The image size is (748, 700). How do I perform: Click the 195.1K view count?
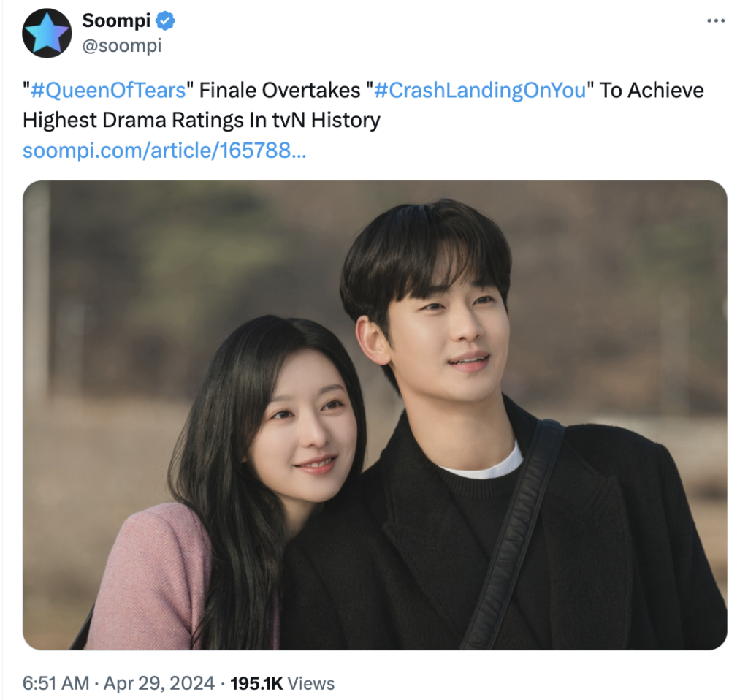click(256, 683)
